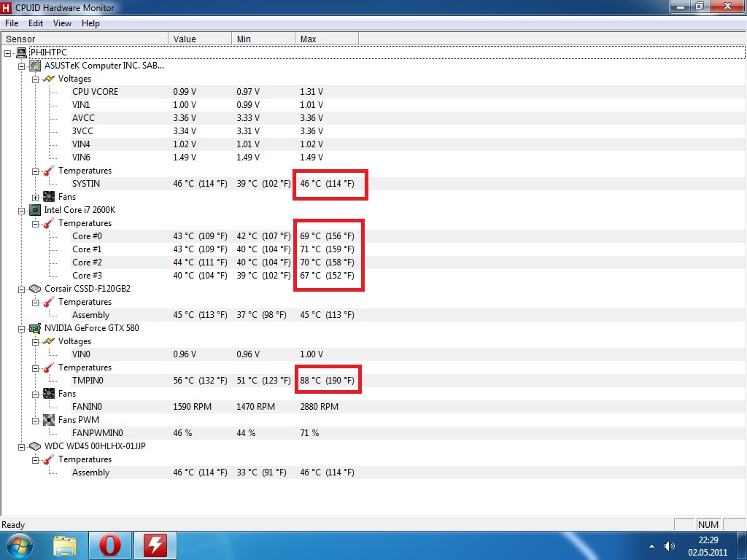This screenshot has width=747, height=560.
Task: Click the Max column header
Action: coord(327,39)
